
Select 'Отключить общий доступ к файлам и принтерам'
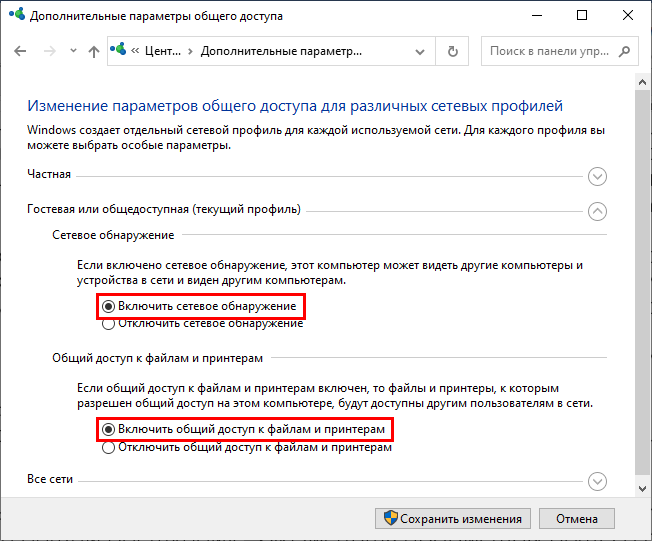coord(109,447)
